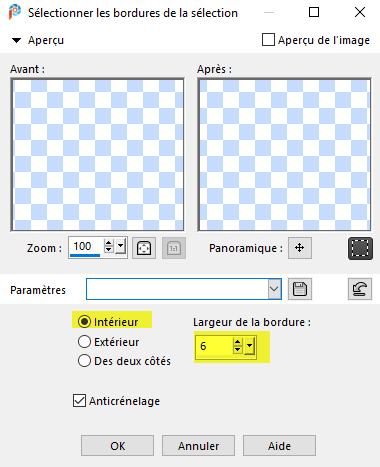Click the border width value field
This screenshot has width=380, height=467.
[214, 346]
